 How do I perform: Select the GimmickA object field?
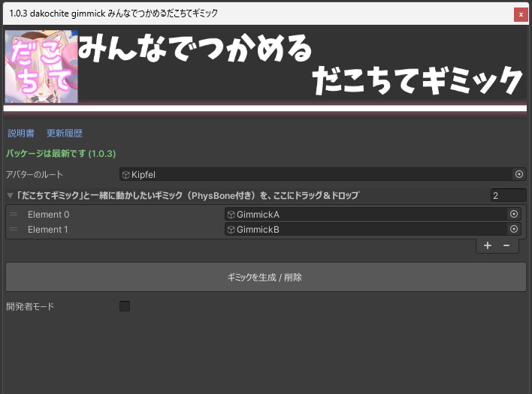point(373,214)
